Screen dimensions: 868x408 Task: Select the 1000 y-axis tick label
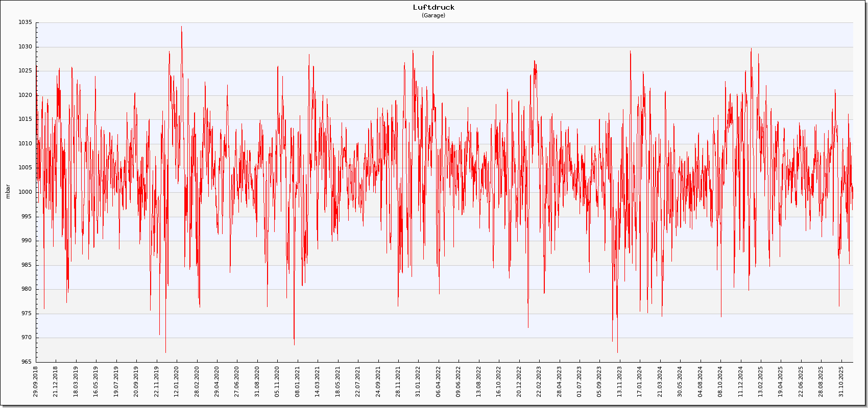(25, 192)
